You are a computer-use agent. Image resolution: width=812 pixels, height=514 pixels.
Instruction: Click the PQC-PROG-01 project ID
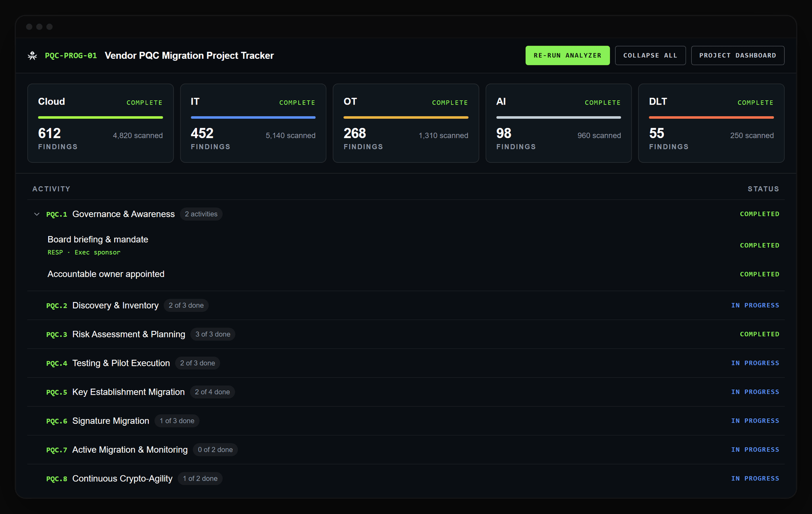pos(71,56)
